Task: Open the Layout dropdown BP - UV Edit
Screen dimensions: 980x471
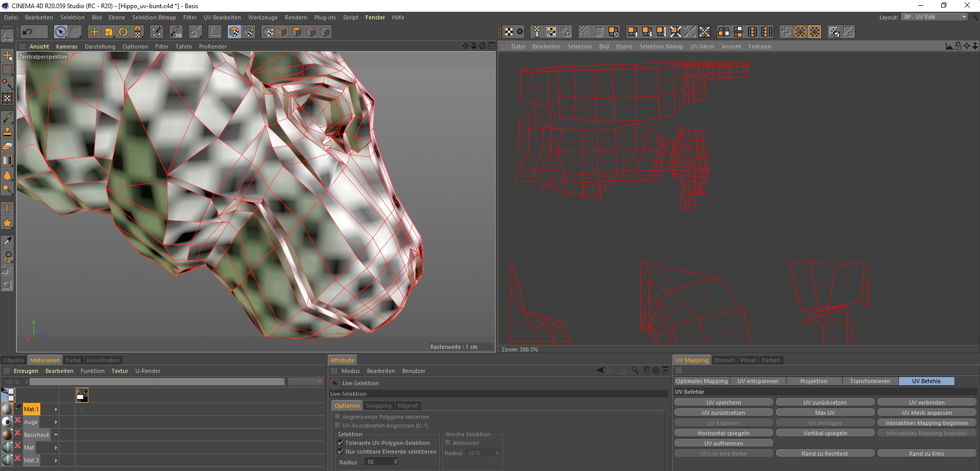Action: (934, 17)
